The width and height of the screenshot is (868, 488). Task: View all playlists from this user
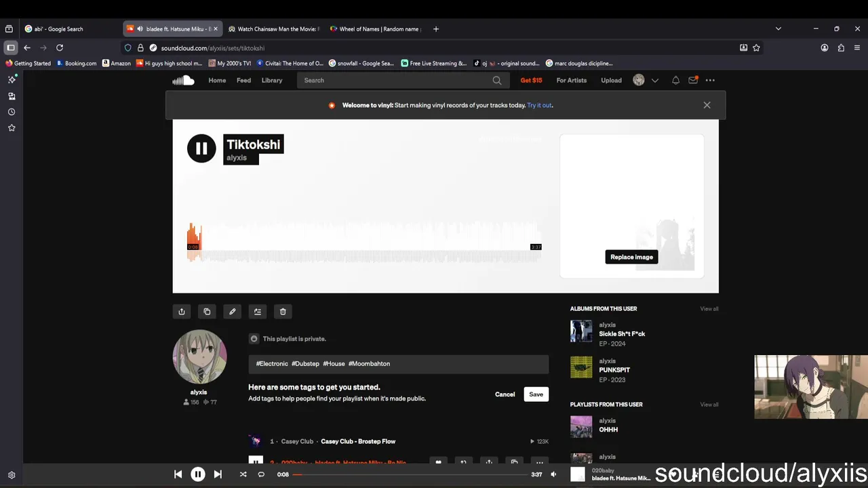pos(709,405)
